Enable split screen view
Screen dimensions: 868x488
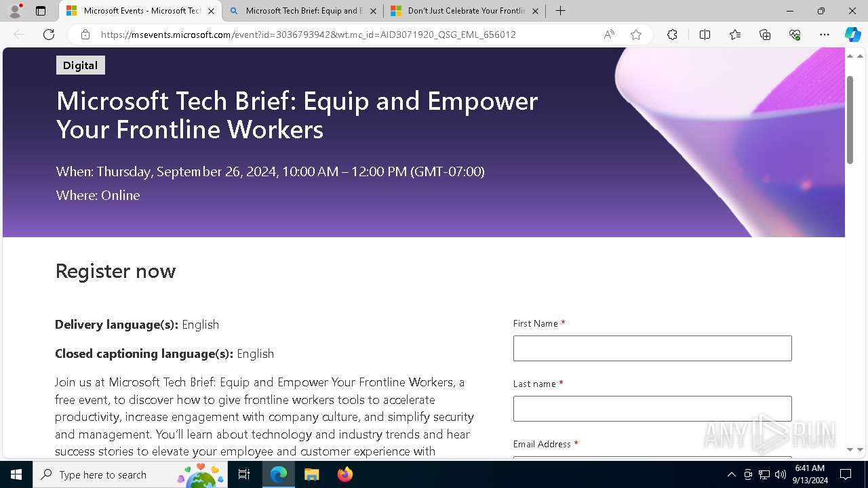(x=705, y=35)
